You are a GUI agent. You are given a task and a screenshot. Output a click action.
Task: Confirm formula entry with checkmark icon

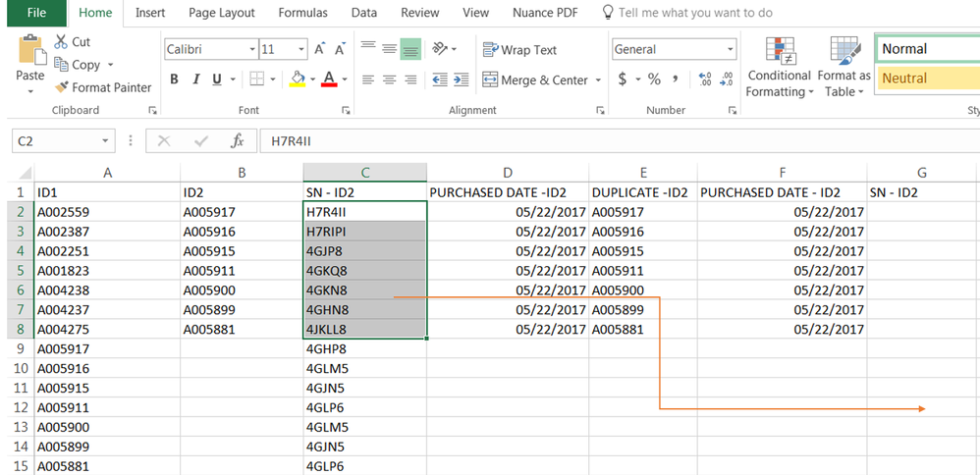click(201, 141)
